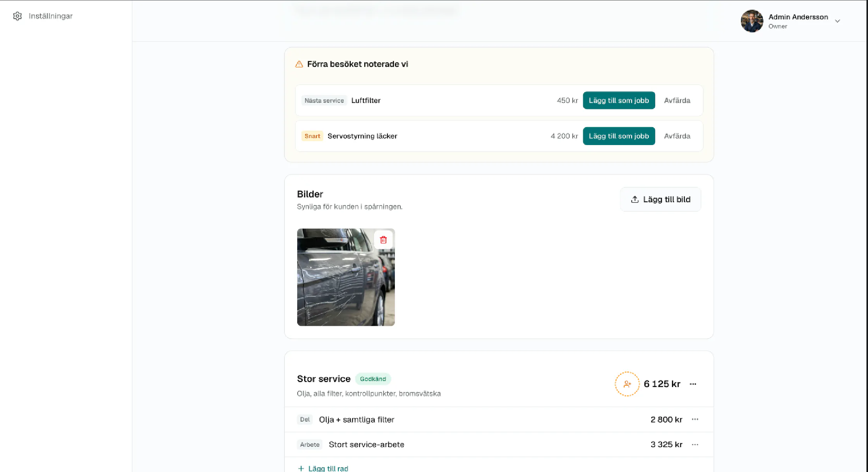The image size is (868, 472).
Task: Open Inställningar gear icon in sidebar
Action: (x=17, y=16)
